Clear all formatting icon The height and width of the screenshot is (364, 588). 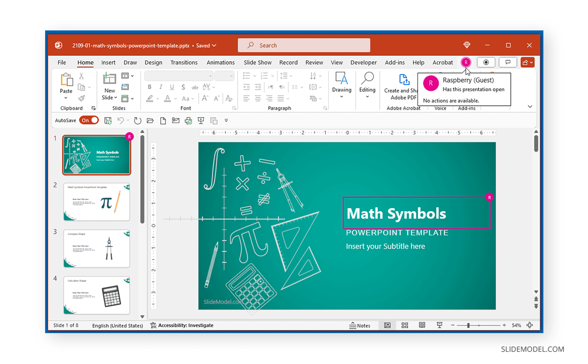pos(229,98)
